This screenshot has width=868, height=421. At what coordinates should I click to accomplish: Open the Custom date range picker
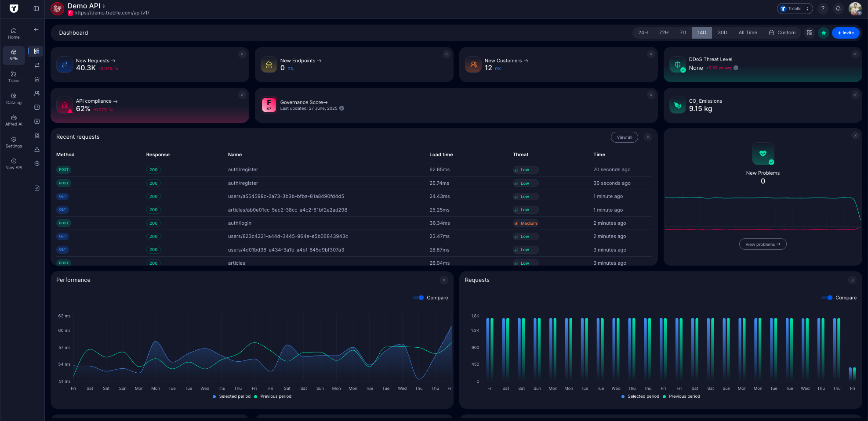pos(782,33)
